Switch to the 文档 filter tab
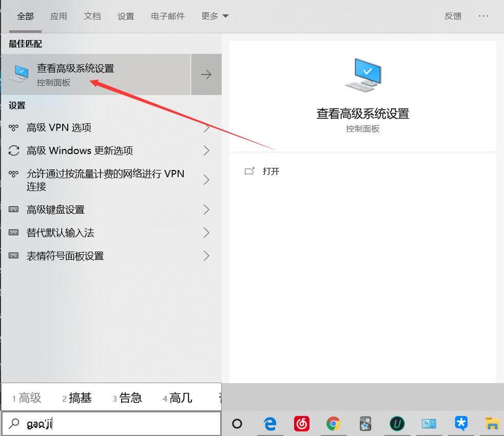 tap(92, 16)
